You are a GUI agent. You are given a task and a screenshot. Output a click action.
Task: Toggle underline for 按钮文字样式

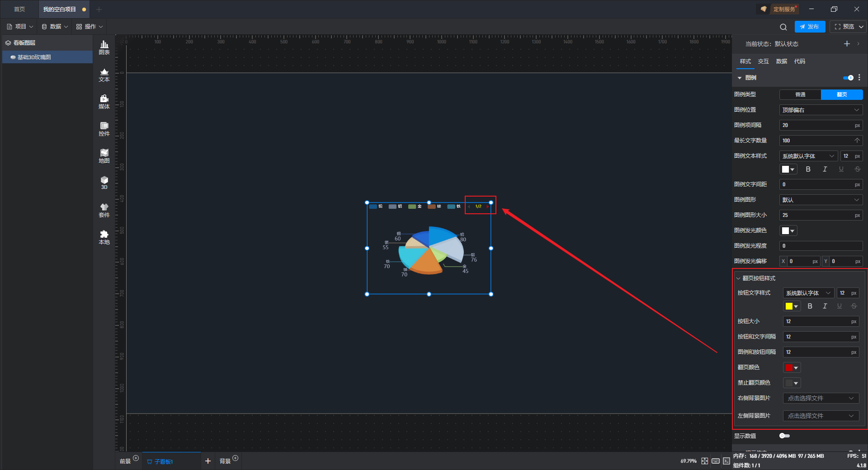tap(839, 306)
